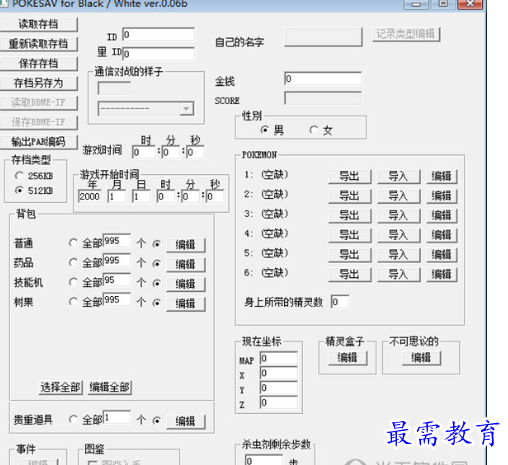
Task: Focus 游戏开始时间 月 field
Action: click(117, 196)
